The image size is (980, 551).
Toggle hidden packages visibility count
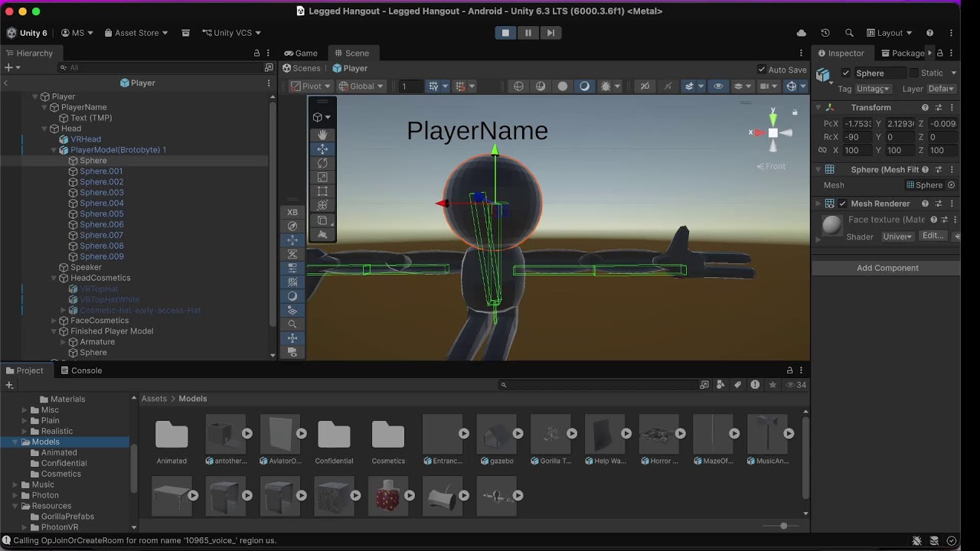[795, 385]
